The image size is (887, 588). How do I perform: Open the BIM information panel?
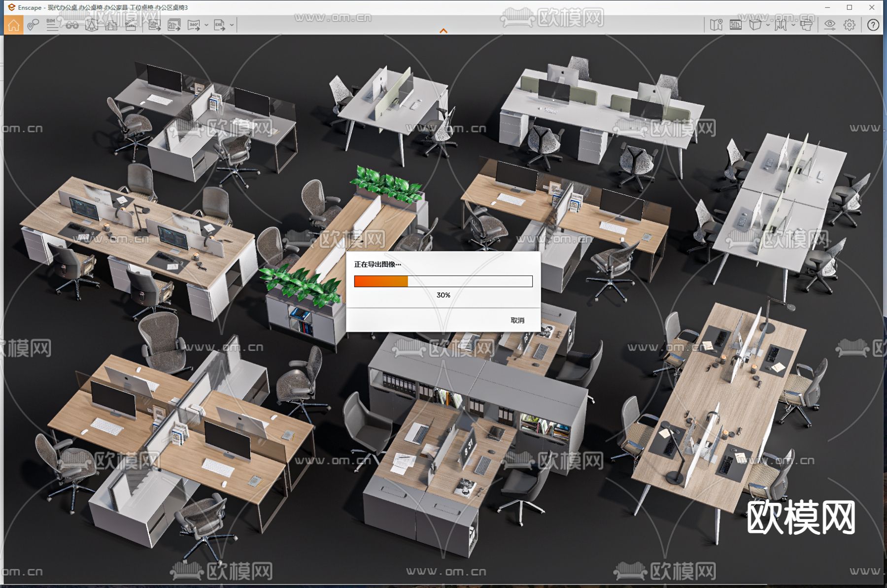pos(52,25)
